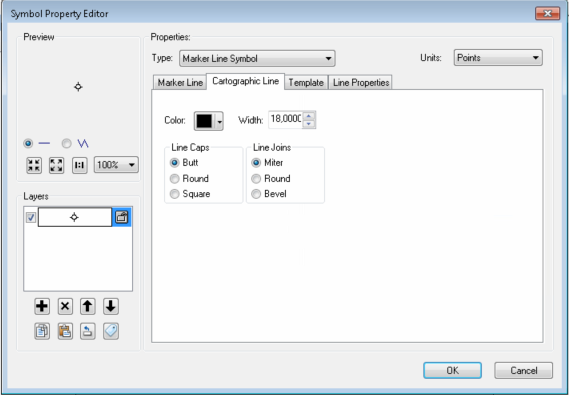569x395 pixels.
Task: Paste the layer icon
Action: click(x=65, y=331)
